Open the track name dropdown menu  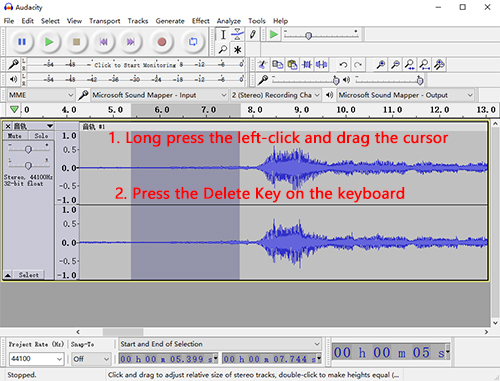point(33,126)
